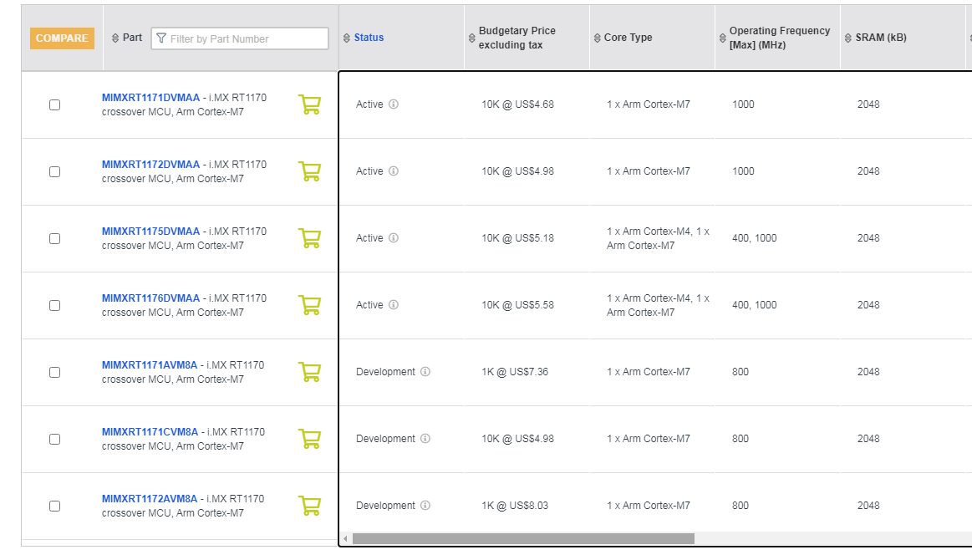Viewport: 972px width, 560px height.
Task: Click cart icon for MIMXRT1175DVMAA
Action: 309,238
